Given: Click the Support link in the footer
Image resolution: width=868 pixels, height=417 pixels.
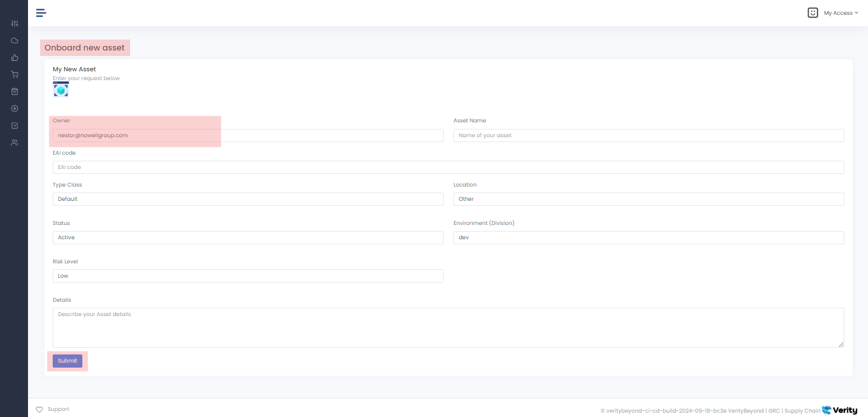Looking at the screenshot, I should (58, 409).
